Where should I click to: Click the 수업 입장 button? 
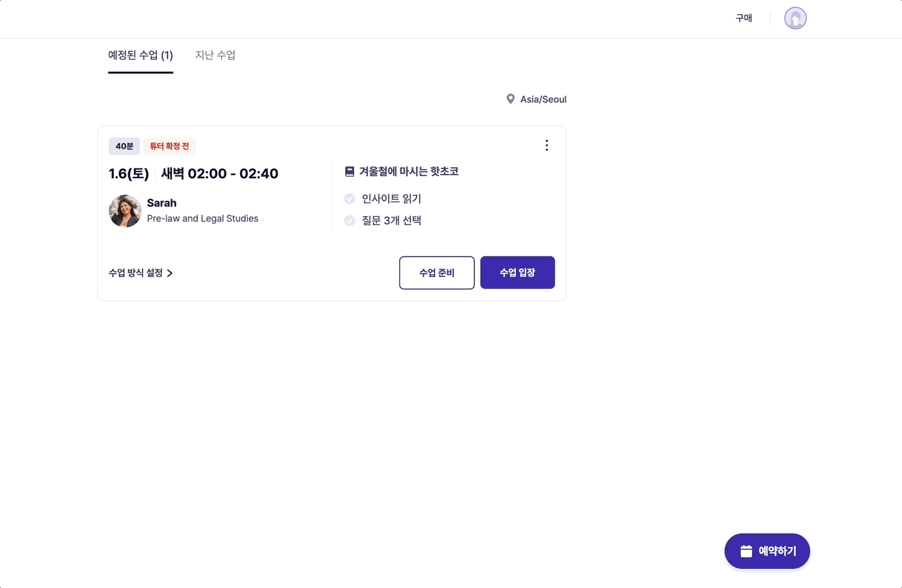pyautogui.click(x=517, y=273)
